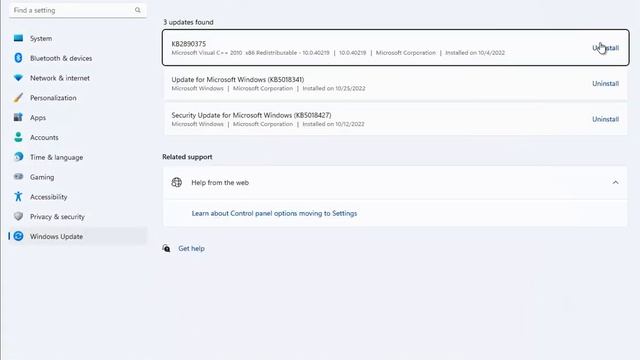
Task: Click the Related support heading
Action: click(x=187, y=157)
